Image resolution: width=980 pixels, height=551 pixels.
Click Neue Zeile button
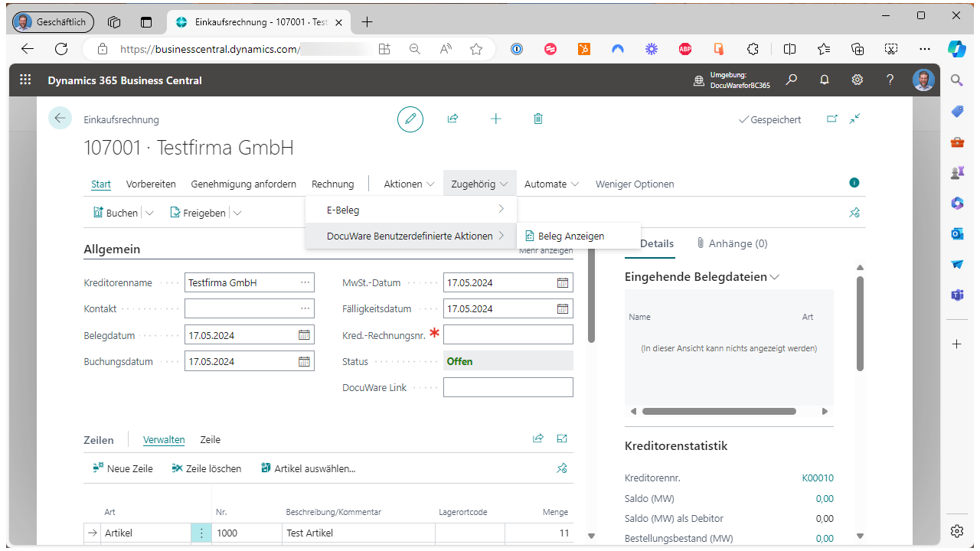pos(122,468)
